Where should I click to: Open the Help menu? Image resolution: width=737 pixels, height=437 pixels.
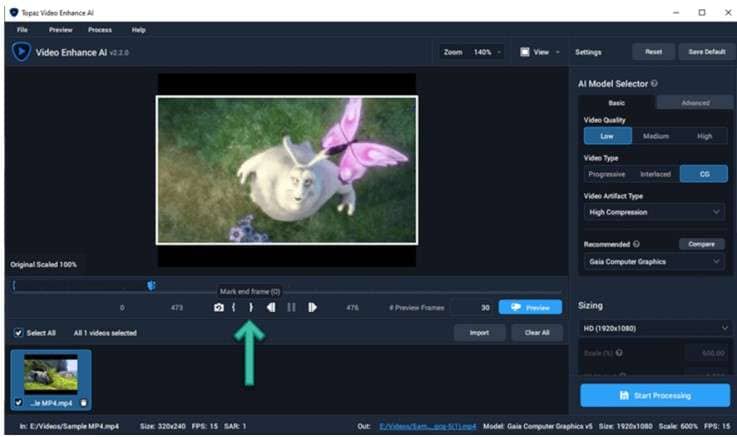pos(138,30)
